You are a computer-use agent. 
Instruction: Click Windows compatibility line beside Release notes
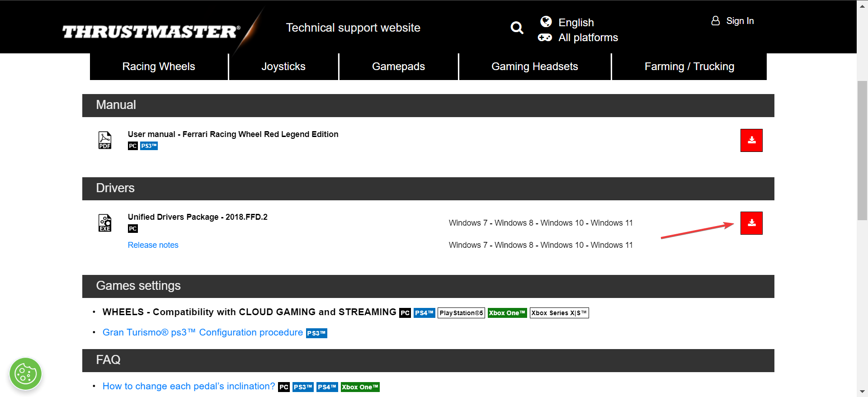click(541, 245)
